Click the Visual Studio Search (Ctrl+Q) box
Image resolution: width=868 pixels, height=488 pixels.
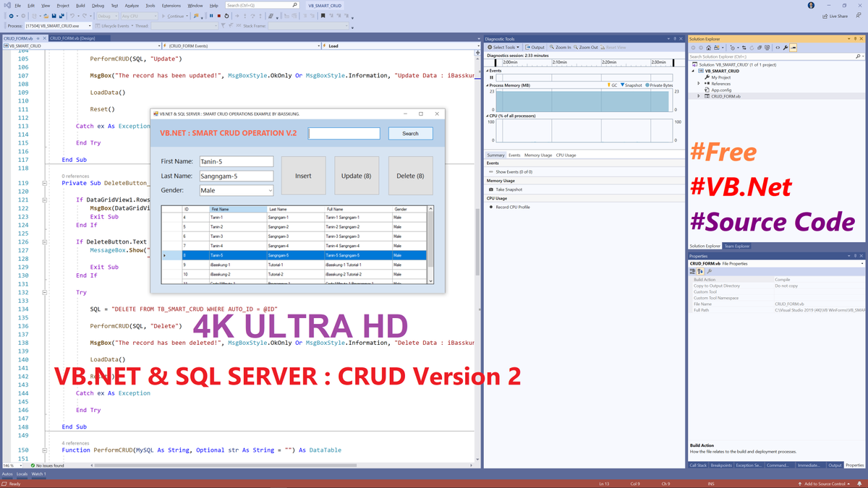[262, 5]
